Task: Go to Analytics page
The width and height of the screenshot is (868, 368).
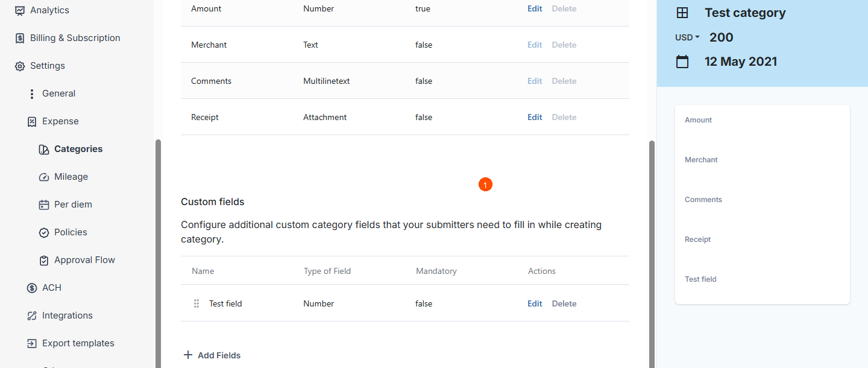Action: pos(49,10)
